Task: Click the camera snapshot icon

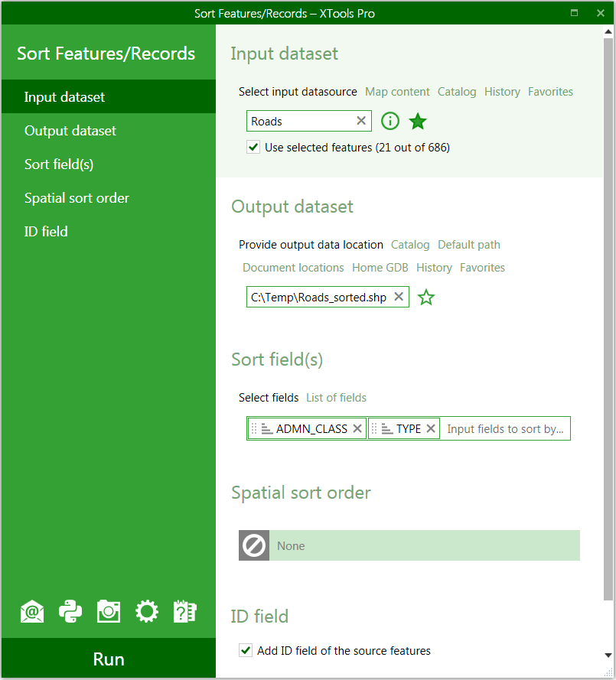Action: tap(109, 611)
